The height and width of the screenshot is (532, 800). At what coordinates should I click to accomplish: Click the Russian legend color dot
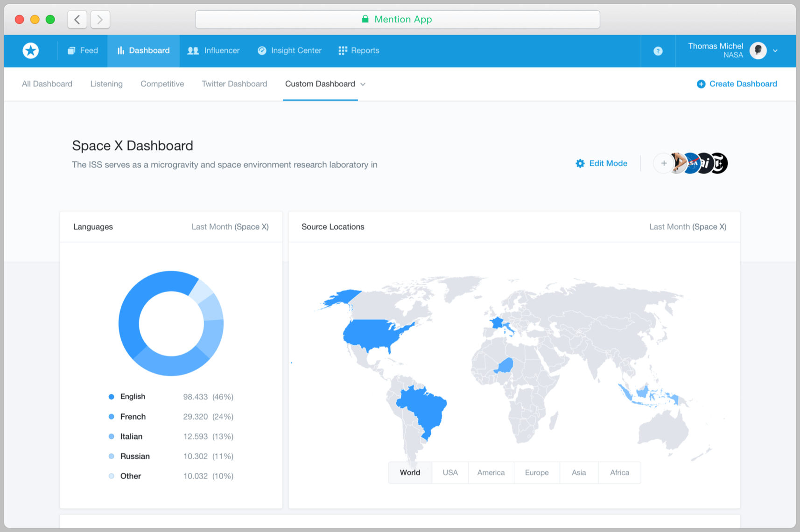[x=111, y=456]
